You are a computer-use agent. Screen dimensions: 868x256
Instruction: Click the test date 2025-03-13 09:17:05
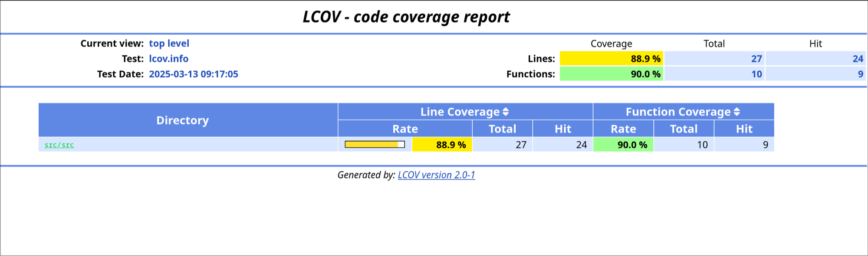(194, 74)
